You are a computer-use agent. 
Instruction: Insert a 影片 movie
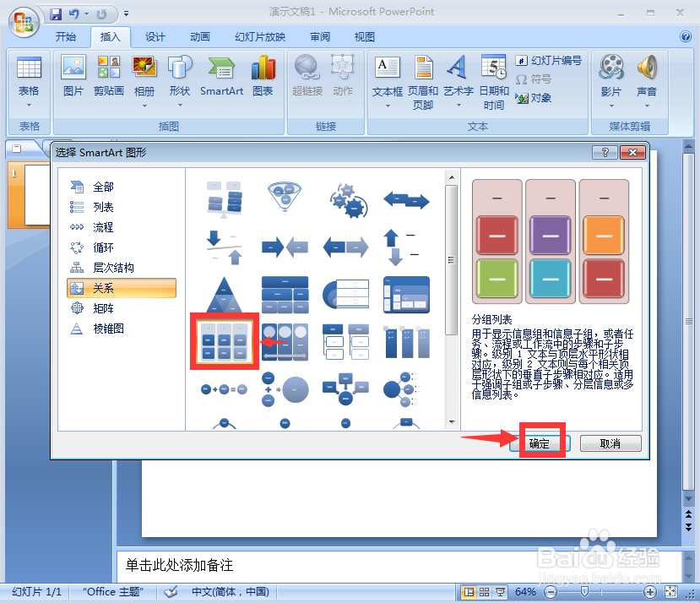pyautogui.click(x=611, y=76)
